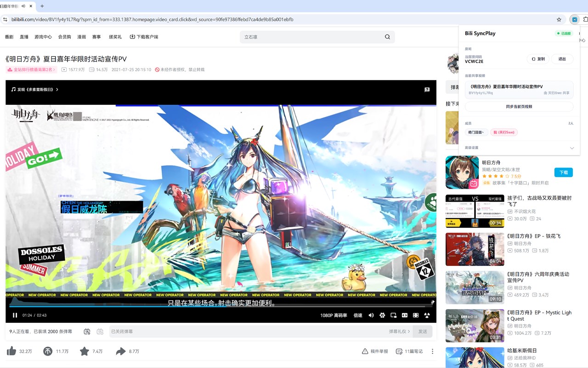The image size is (588, 368).
Task: Select shared video card 夏日嘉年华限时活动宣传PV
Action: [519, 89]
